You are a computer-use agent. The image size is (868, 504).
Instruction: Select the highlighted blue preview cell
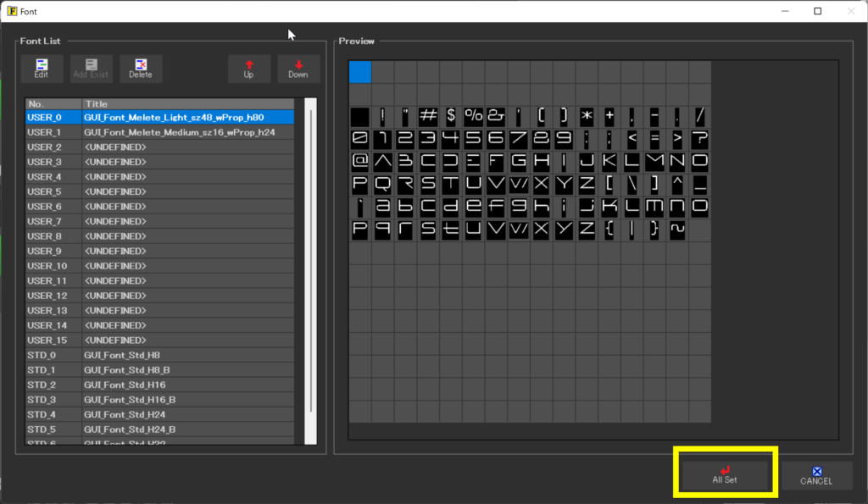click(x=360, y=72)
